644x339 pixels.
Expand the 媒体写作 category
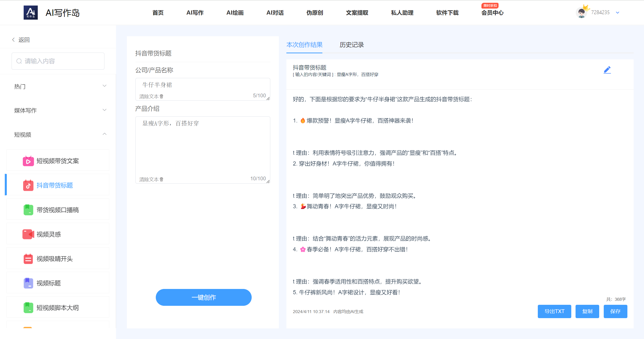click(x=60, y=110)
